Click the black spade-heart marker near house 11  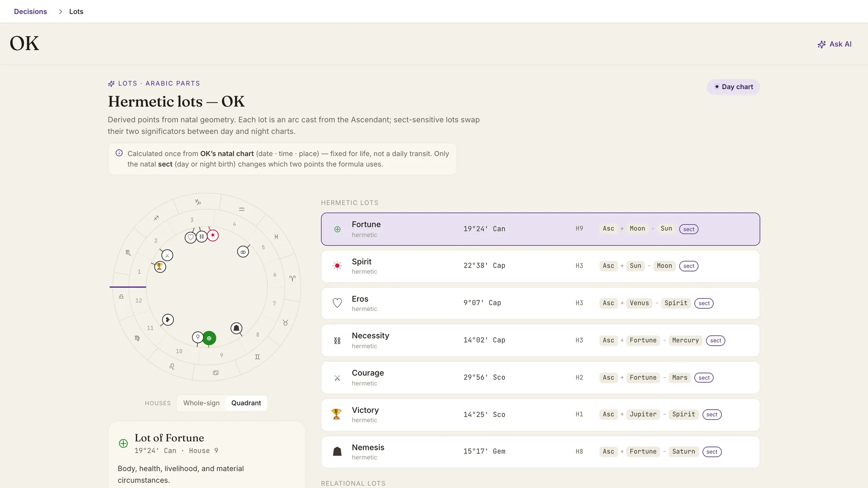[168, 319]
